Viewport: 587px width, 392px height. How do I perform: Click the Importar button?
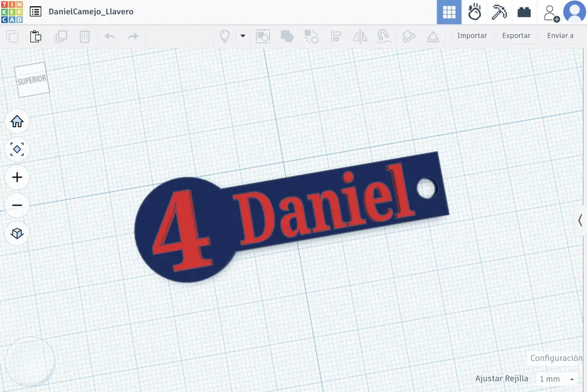(472, 36)
